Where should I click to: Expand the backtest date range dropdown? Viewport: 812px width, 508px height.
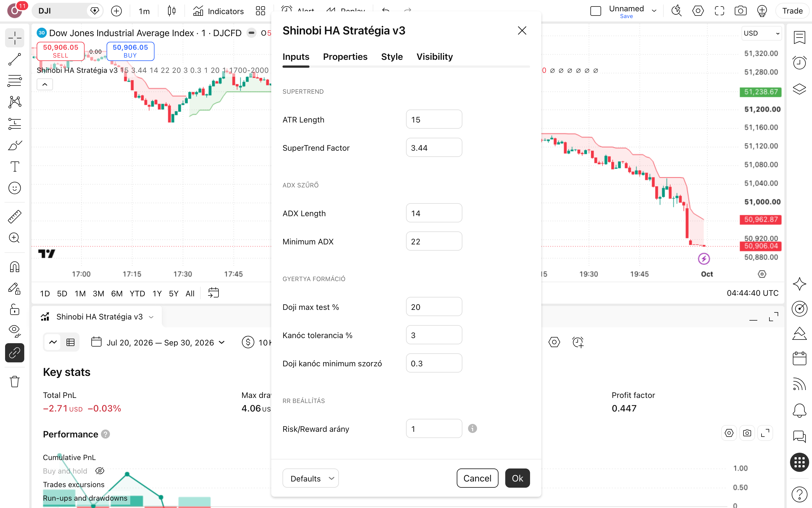coord(158,343)
